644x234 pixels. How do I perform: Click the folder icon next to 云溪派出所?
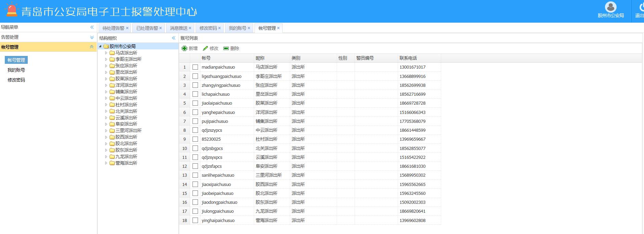point(112,118)
